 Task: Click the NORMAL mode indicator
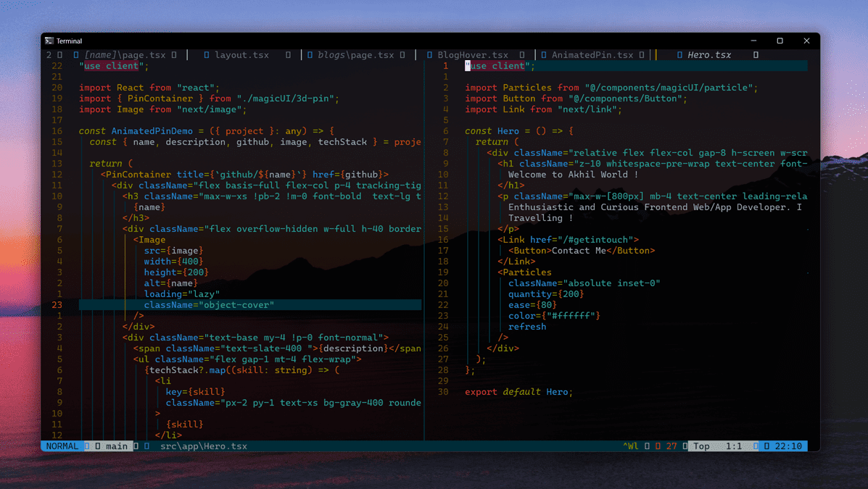tap(62, 446)
